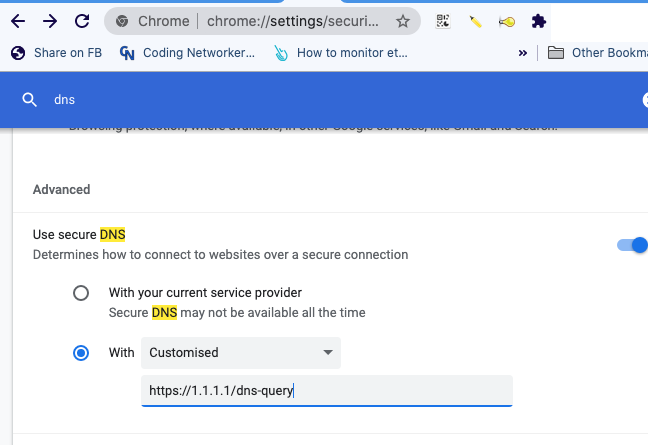Viewport: 648px width, 445px height.
Task: Reload the current settings page
Action: pos(82,21)
